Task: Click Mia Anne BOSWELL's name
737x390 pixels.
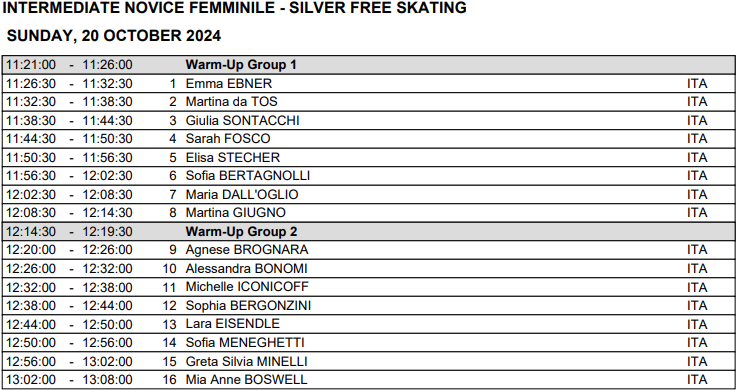Action: click(246, 380)
